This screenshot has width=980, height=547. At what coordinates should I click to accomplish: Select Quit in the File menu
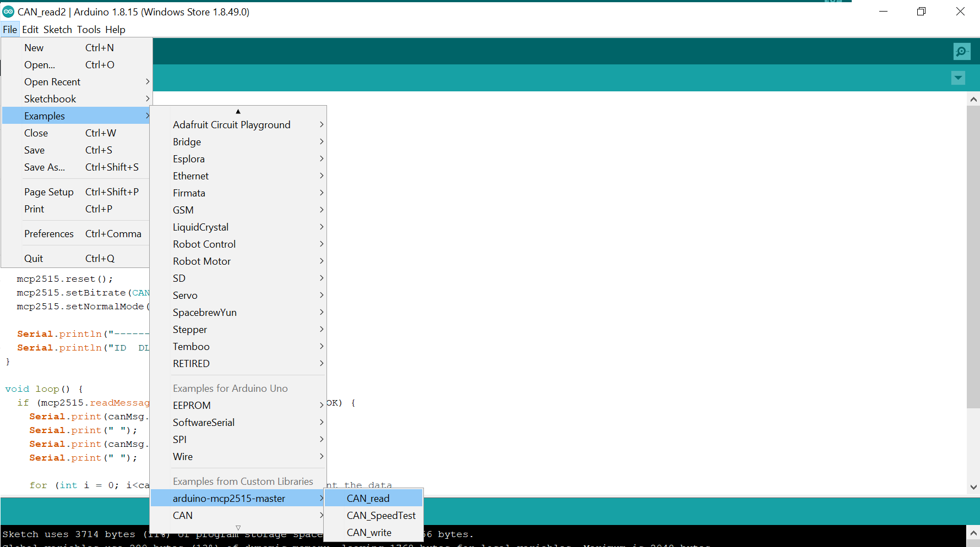click(76, 259)
